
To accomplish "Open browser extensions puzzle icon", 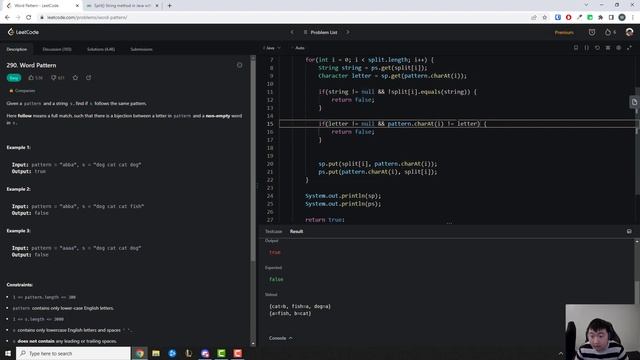I will pyautogui.click(x=600, y=18).
